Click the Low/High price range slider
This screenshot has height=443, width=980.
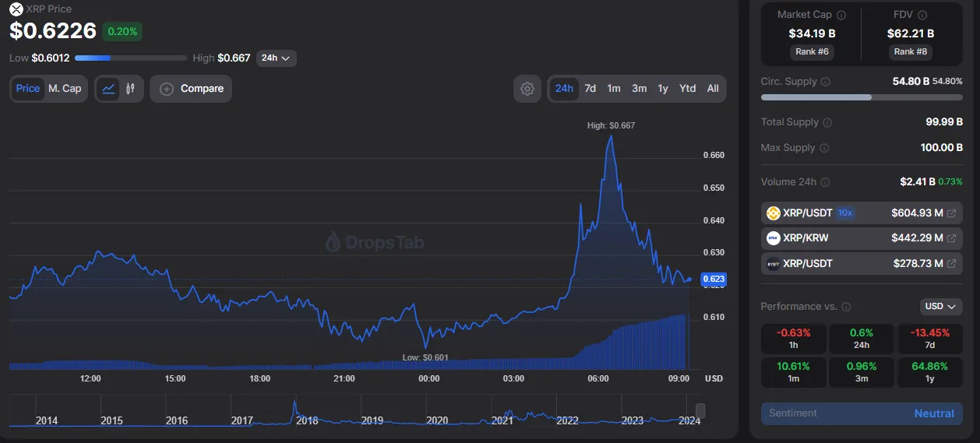131,58
